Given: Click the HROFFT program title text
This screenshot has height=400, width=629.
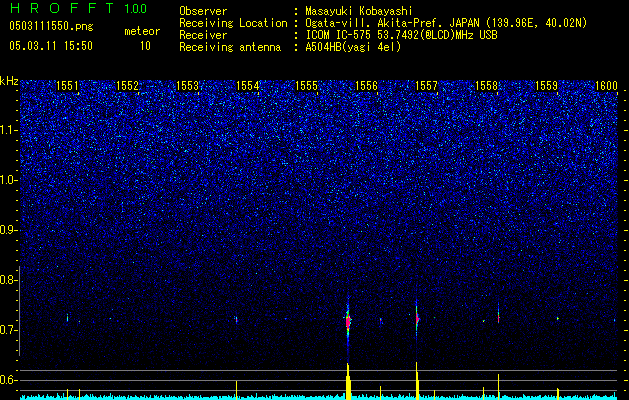Looking at the screenshot, I should [x=62, y=8].
